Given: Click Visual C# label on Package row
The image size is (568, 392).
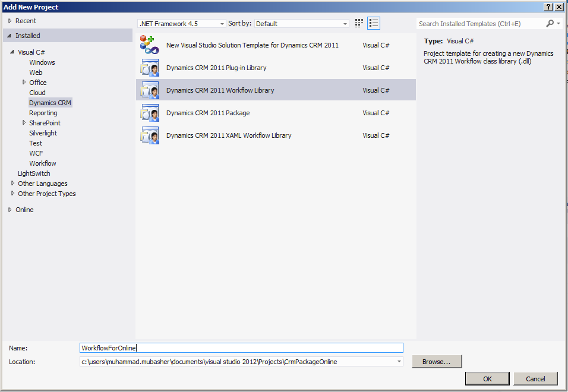Looking at the screenshot, I should click(x=376, y=113).
